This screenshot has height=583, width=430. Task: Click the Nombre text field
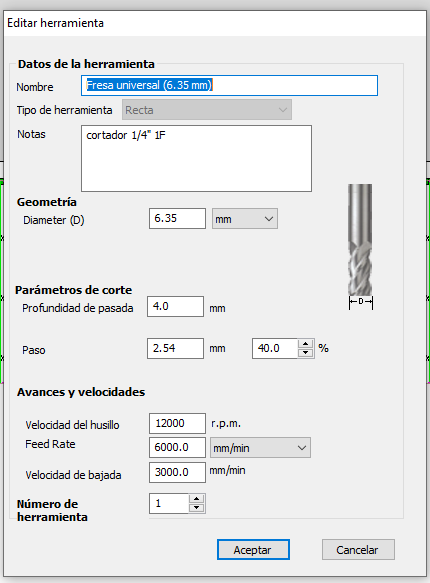[x=229, y=86]
